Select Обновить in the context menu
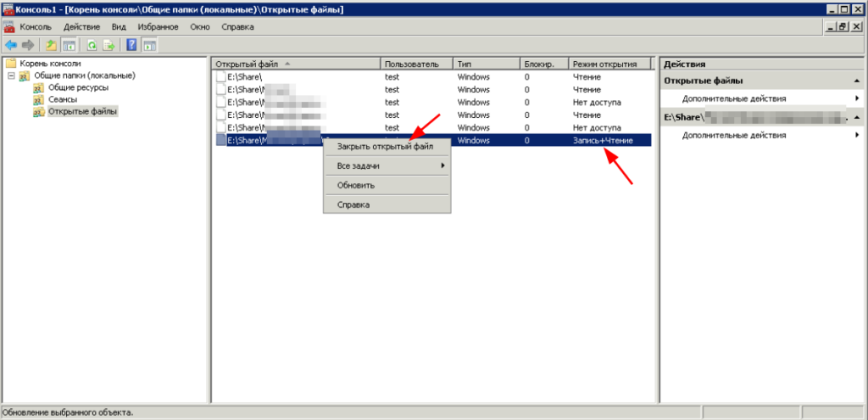Viewport: 868px width, 420px height. tap(387, 185)
